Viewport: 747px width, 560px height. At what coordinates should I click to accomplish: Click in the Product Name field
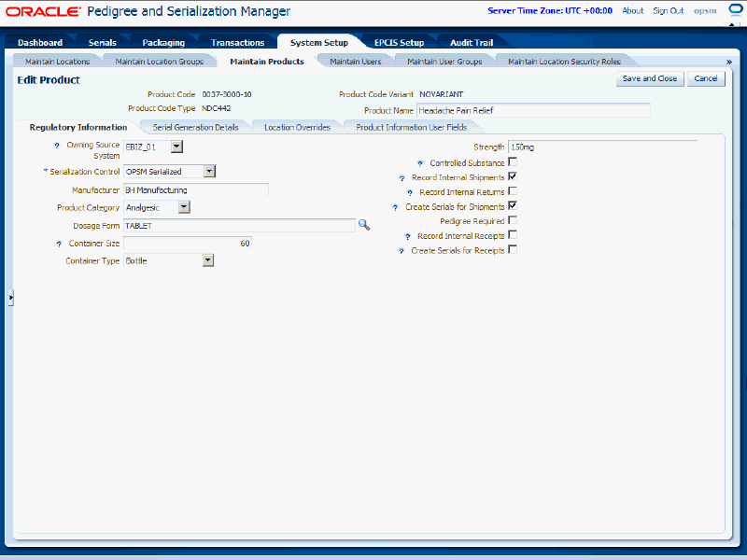[x=533, y=110]
